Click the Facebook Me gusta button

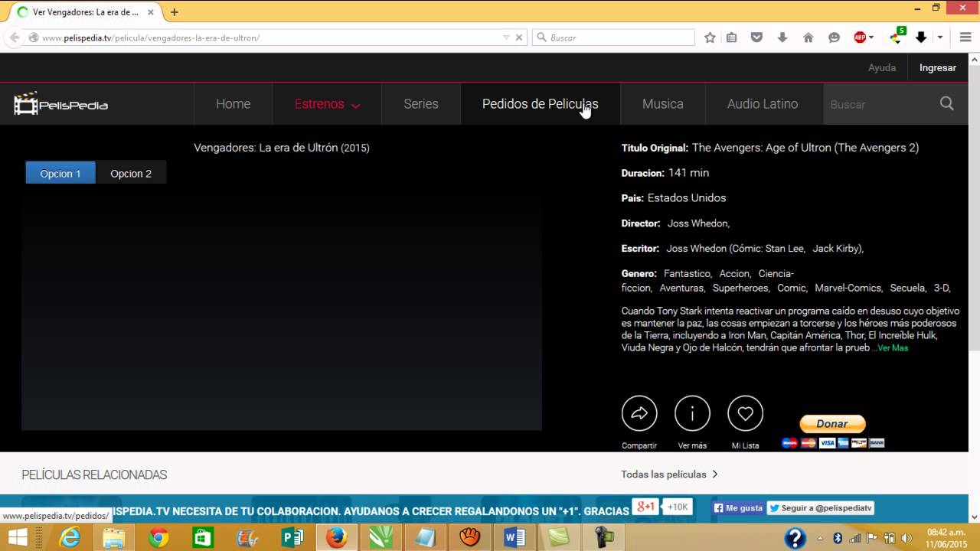click(x=738, y=508)
